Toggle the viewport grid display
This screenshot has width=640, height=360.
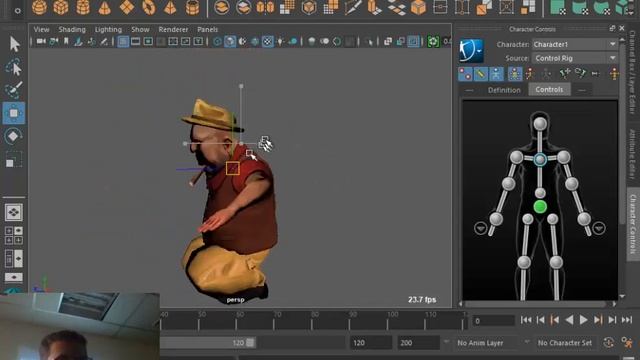(x=123, y=41)
